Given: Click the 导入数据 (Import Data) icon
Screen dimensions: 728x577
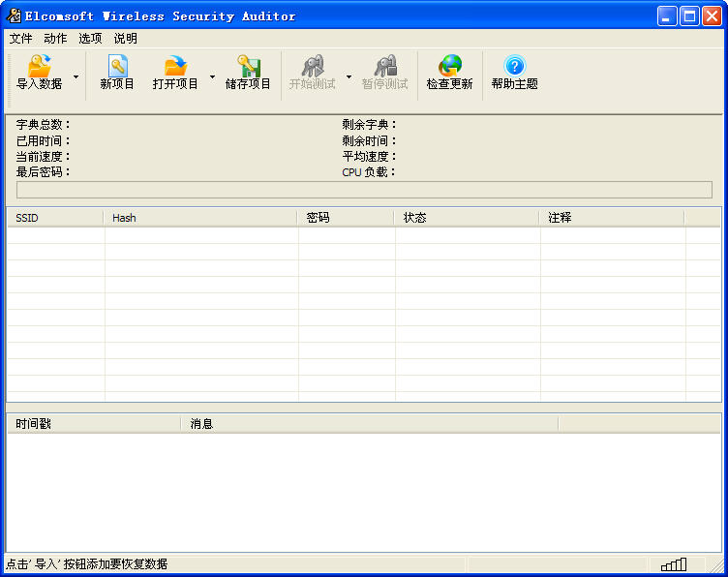Looking at the screenshot, I should point(39,66).
